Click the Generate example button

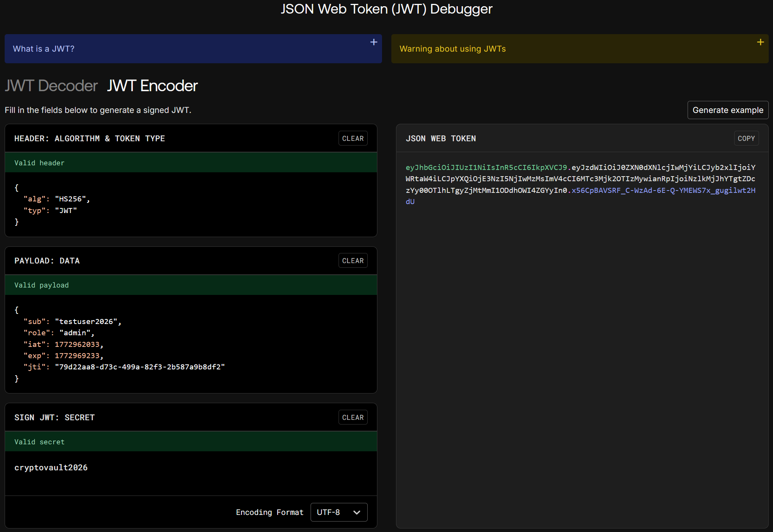[x=728, y=110]
